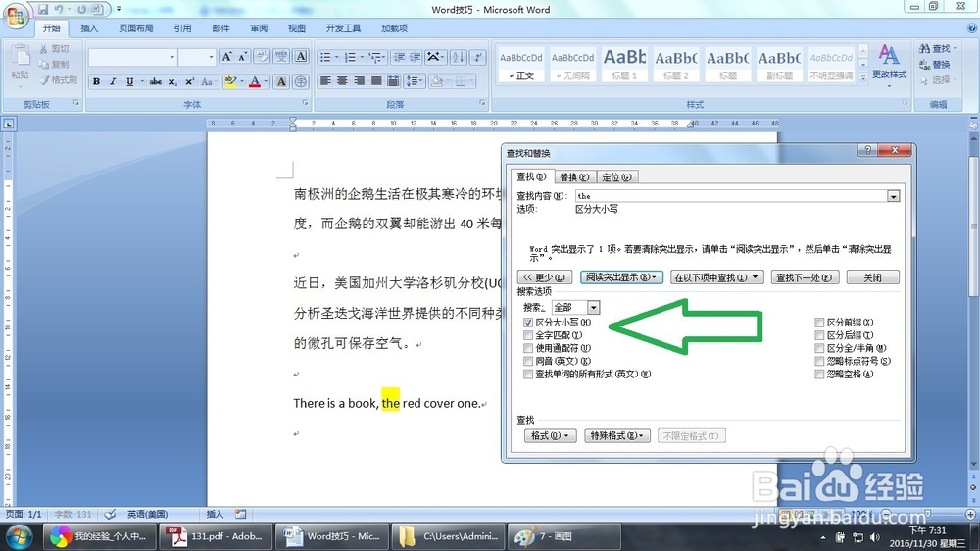Open the font color dropdown arrow

click(x=266, y=81)
